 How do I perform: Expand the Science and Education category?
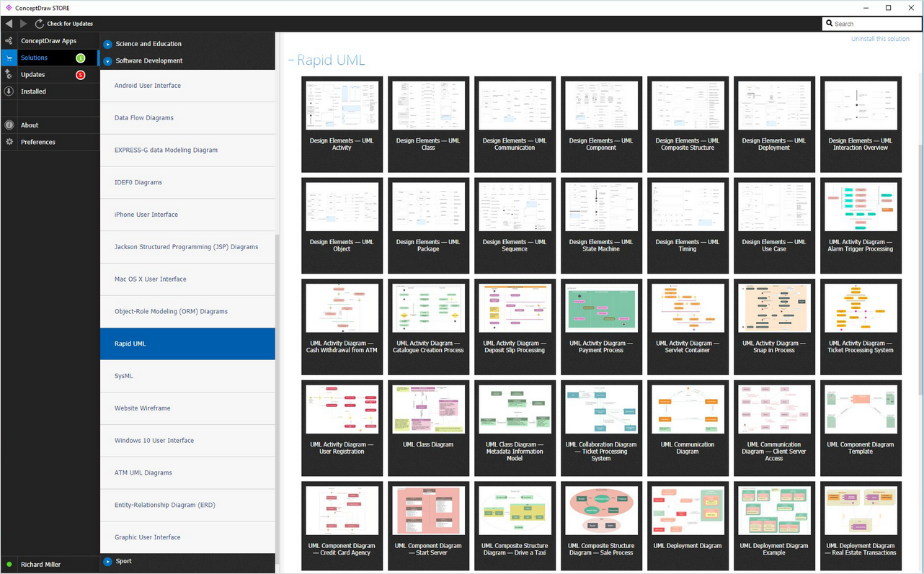click(x=107, y=44)
